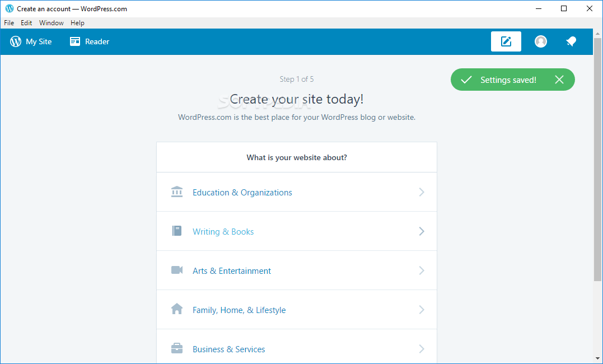Open the Window menu
The height and width of the screenshot is (364, 603).
[51, 23]
